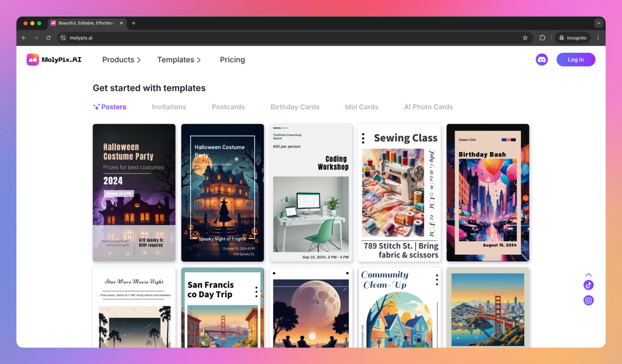The height and width of the screenshot is (364, 622).
Task: Open the Halloween Costume Party 2024 template
Action: coord(134,192)
